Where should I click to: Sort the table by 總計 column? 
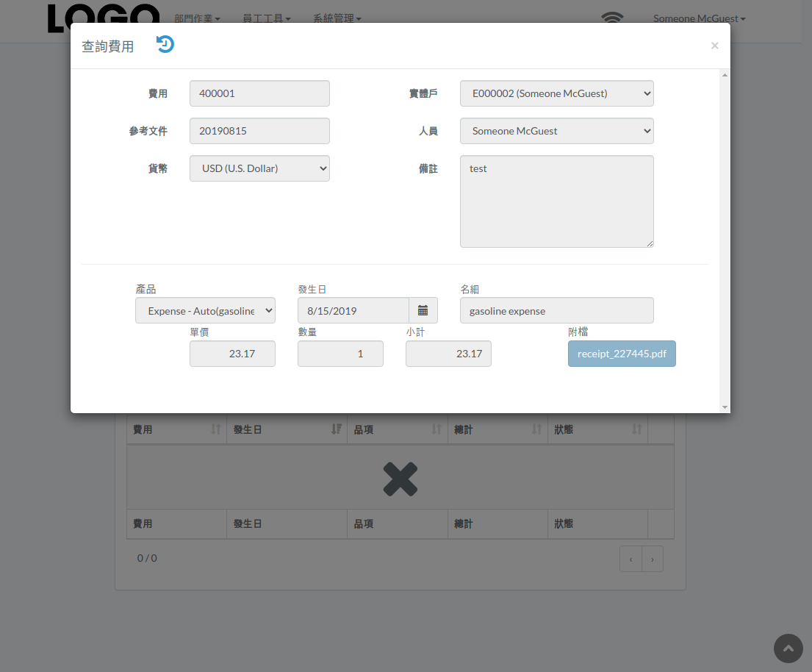497,429
